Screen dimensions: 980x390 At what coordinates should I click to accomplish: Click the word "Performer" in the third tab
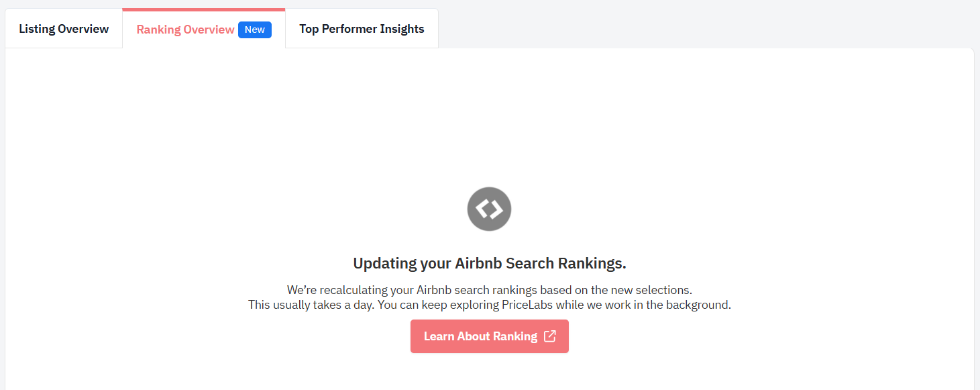point(349,29)
